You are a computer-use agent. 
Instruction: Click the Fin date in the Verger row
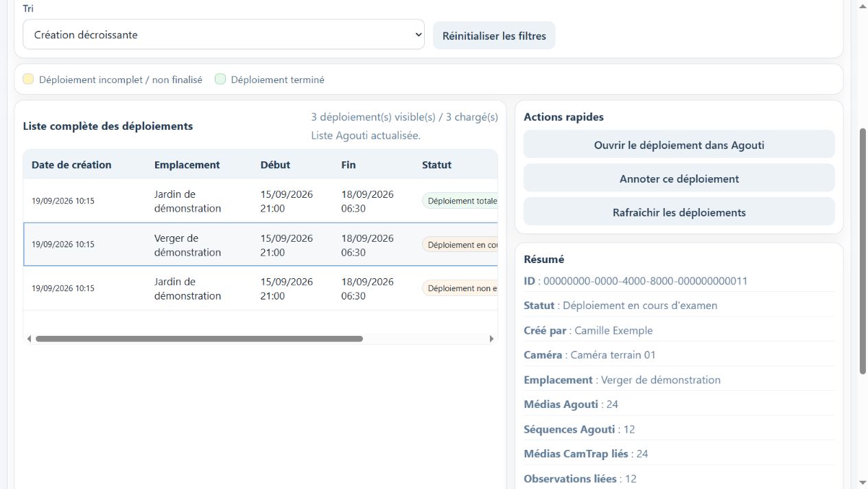368,245
